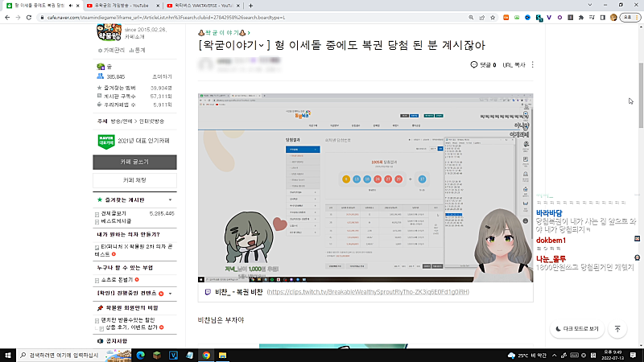The width and height of the screenshot is (644, 362).
Task: Open EX피니쳐 X 왁물원 의자 콘테스트 link
Action: tap(134, 250)
